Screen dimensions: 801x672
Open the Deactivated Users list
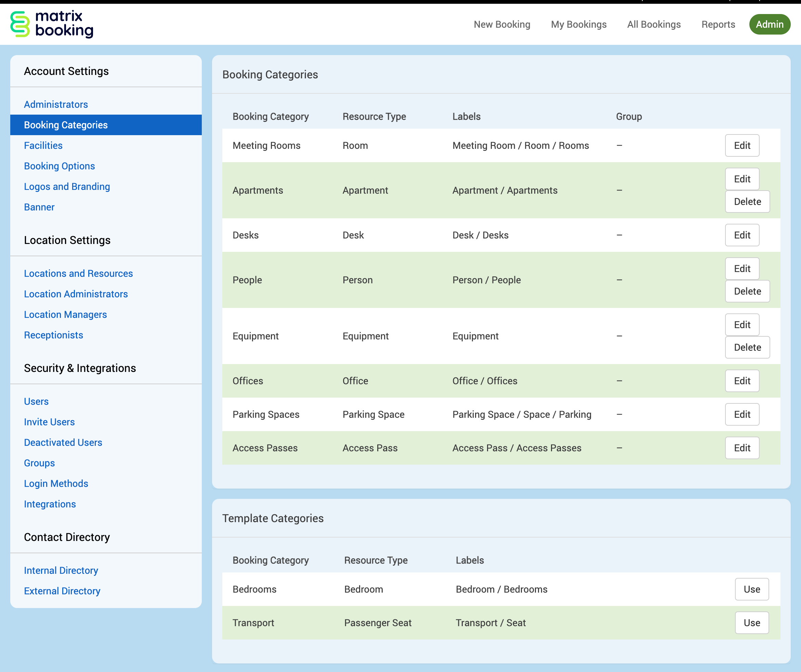pyautogui.click(x=63, y=442)
